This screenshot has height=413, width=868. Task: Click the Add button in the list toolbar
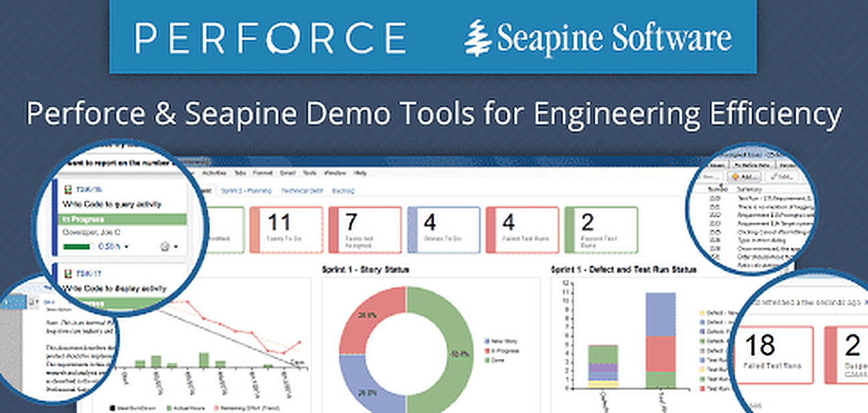[744, 176]
